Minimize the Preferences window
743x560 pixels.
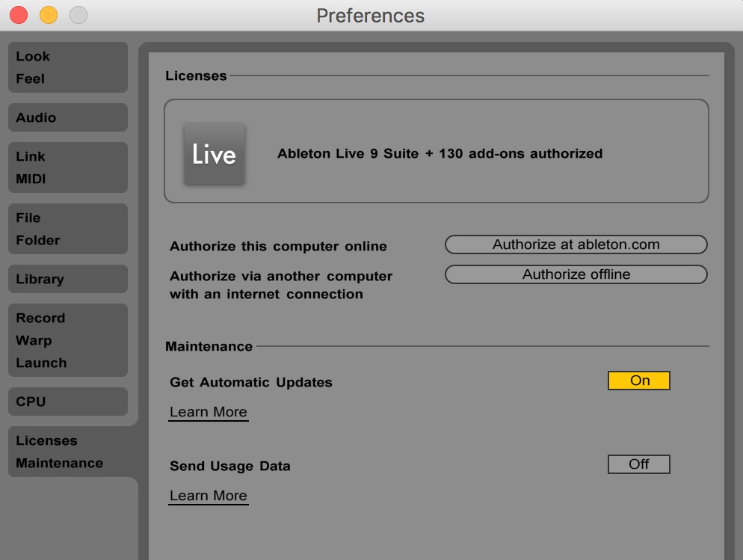(x=49, y=15)
